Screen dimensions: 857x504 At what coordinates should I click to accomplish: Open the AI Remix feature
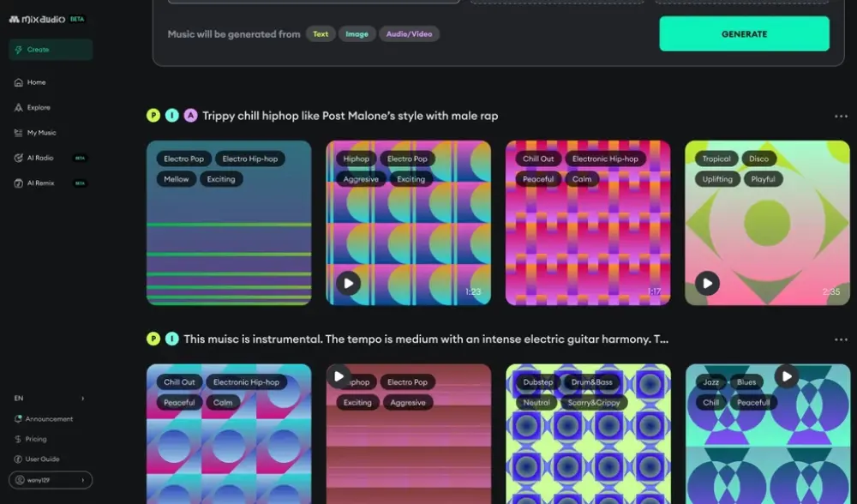(x=40, y=183)
